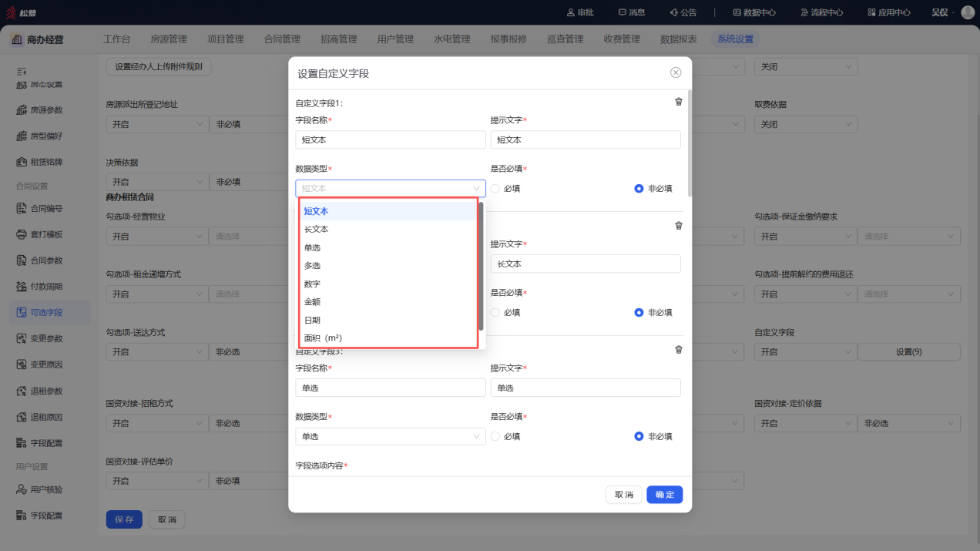Open 可选字段 in left sidebar

point(46,312)
